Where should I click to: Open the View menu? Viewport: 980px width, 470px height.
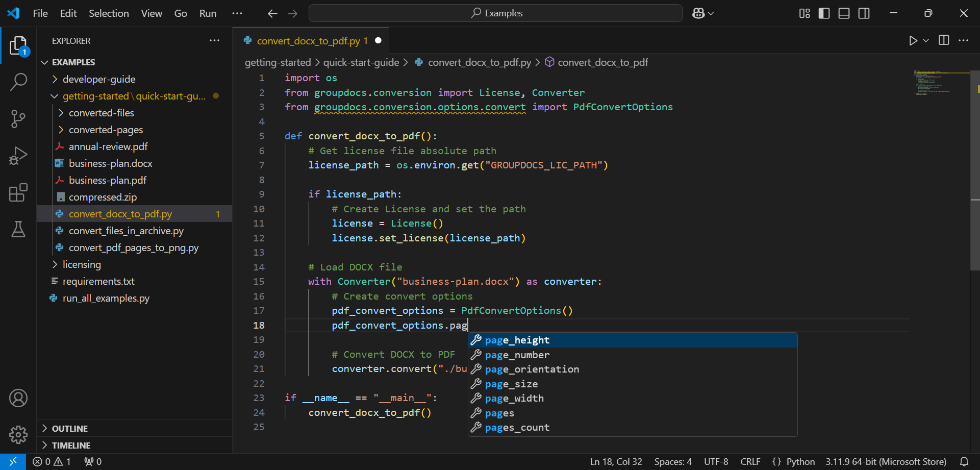pyautogui.click(x=152, y=13)
